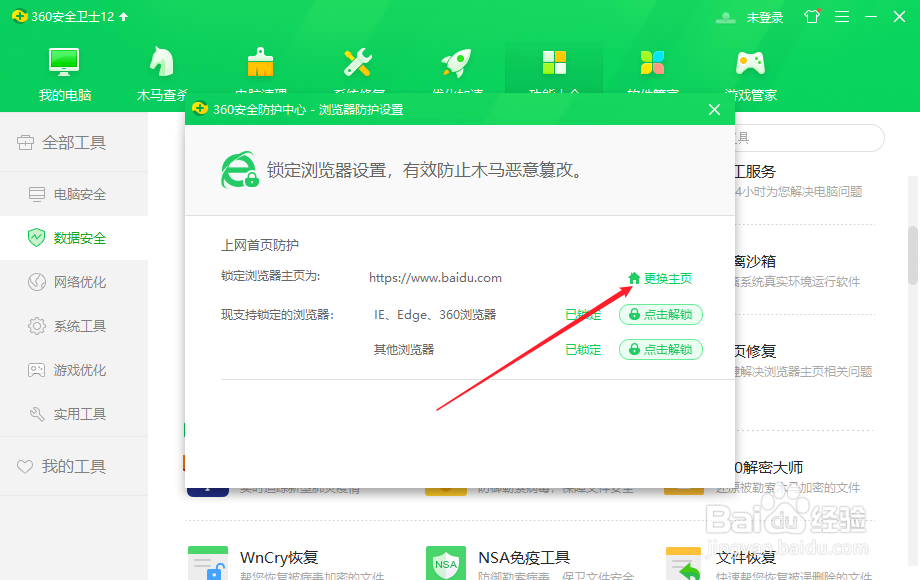Open 我的工具 in the sidebar

[74, 466]
